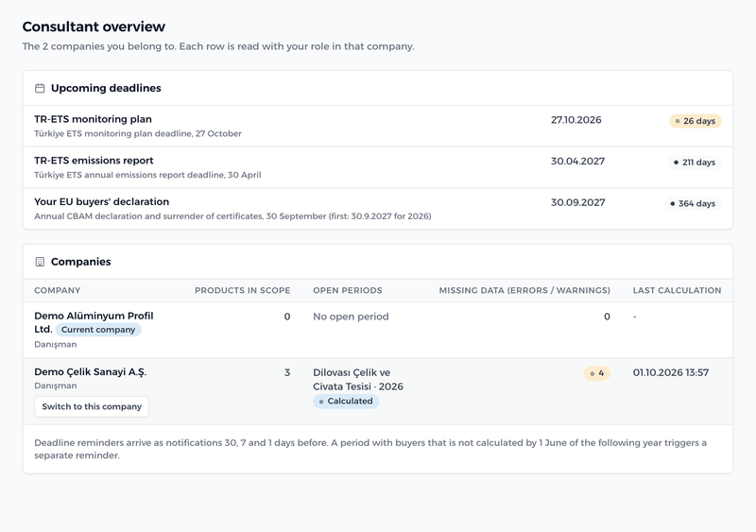The width and height of the screenshot is (756, 532).
Task: Click the Calculated status badge
Action: click(346, 402)
